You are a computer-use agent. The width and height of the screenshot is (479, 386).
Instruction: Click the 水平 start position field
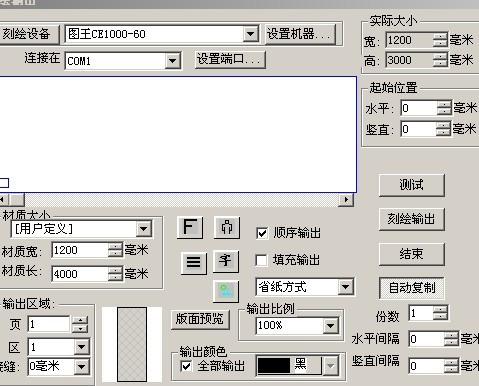click(x=419, y=108)
